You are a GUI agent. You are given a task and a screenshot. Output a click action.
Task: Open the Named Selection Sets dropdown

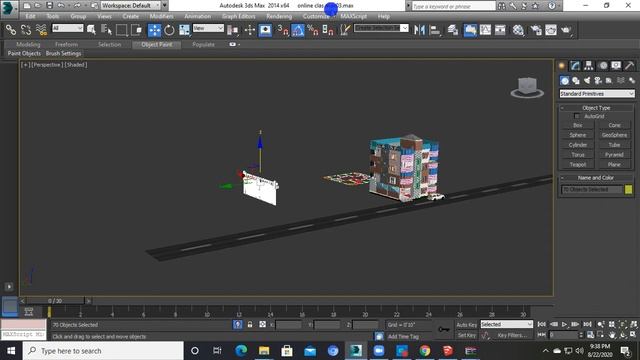click(x=381, y=28)
